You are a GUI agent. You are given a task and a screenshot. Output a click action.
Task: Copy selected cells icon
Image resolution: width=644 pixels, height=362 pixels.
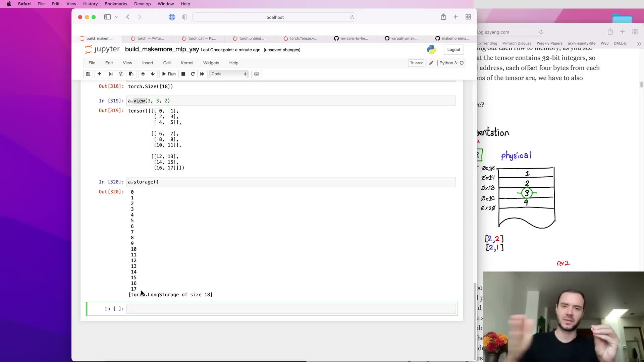coord(121,74)
